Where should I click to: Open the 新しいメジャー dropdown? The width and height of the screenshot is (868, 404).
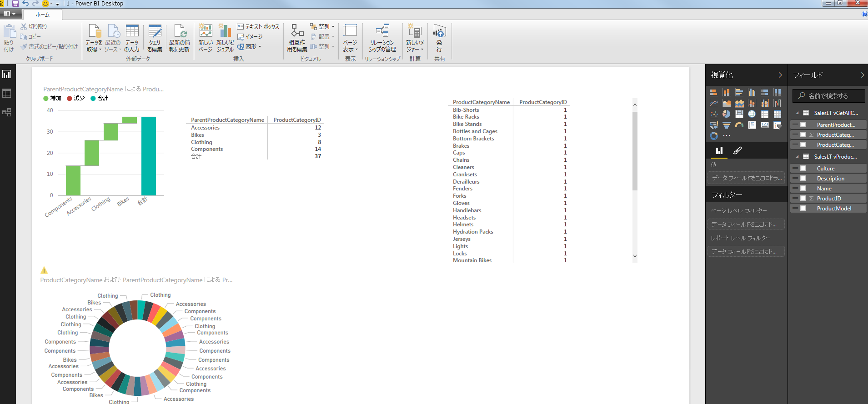415,38
